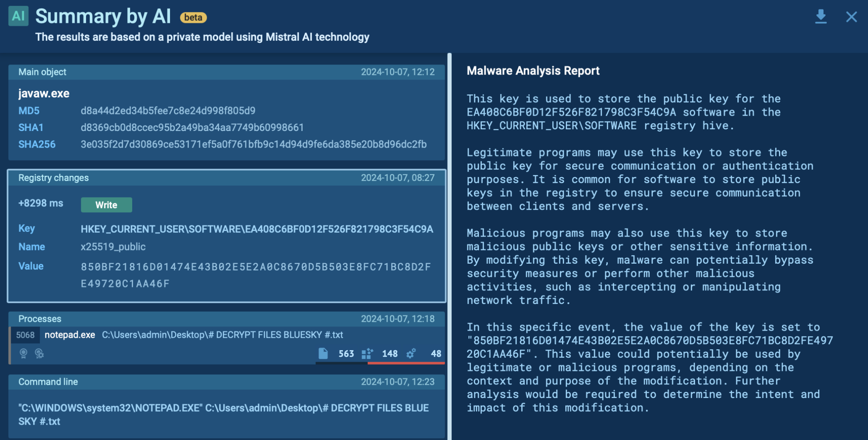The width and height of the screenshot is (868, 440).
Task: Click the file icon beside 563
Action: point(323,354)
